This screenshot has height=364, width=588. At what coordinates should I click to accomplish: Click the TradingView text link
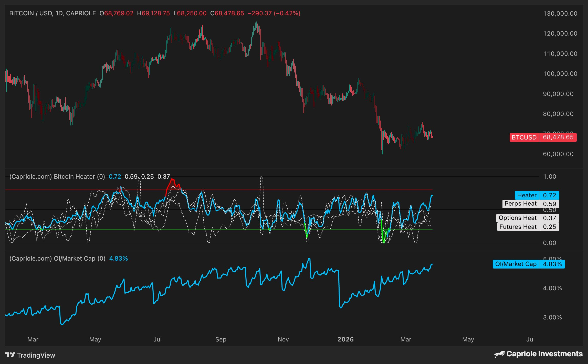click(x=36, y=355)
